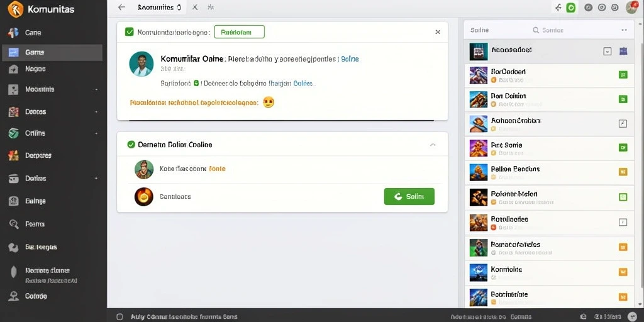This screenshot has width=644, height=322.
Task: Click the teal profile avatar in post
Action: click(142, 64)
